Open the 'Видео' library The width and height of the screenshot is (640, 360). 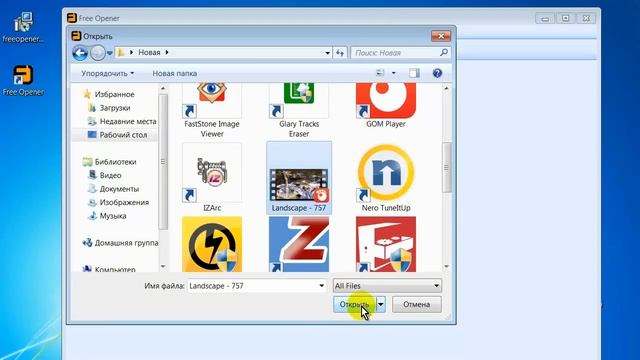110,175
